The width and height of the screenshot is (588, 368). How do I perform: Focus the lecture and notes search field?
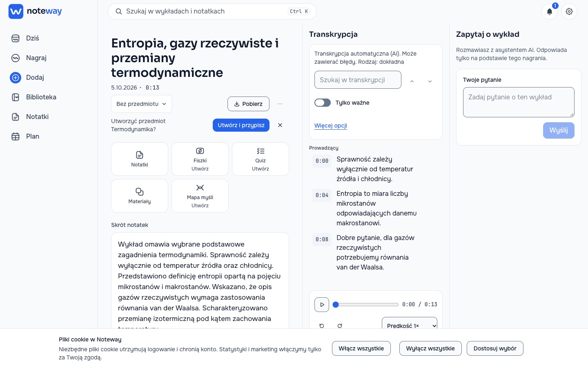(212, 11)
